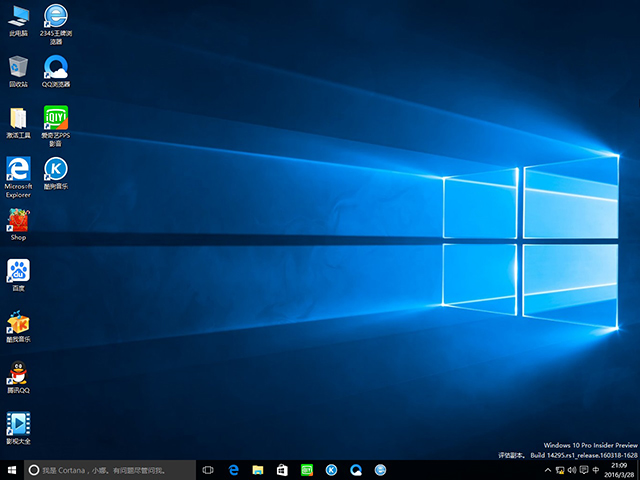The width and height of the screenshot is (640, 480).
Task: Click the Cortana search box
Action: [x=110, y=469]
